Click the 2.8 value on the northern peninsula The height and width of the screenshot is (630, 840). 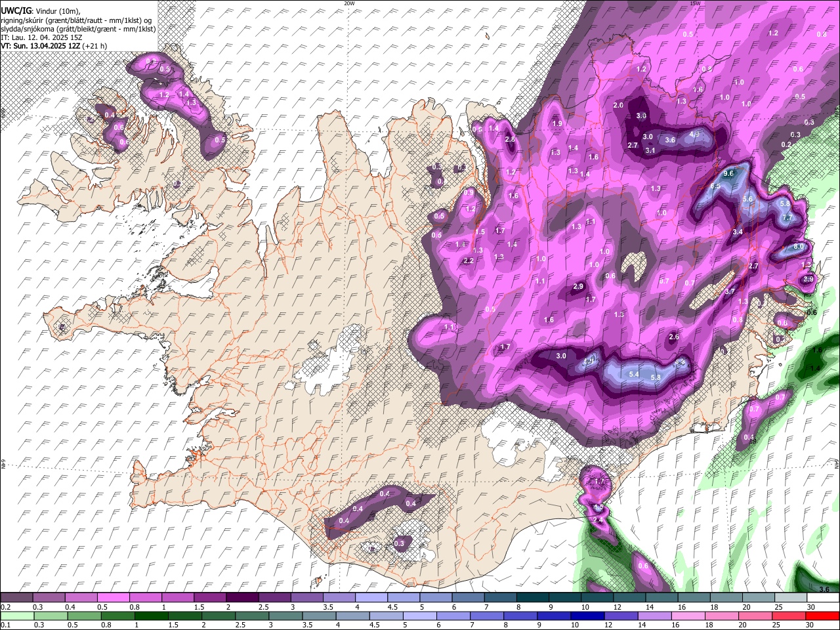pyautogui.click(x=510, y=139)
